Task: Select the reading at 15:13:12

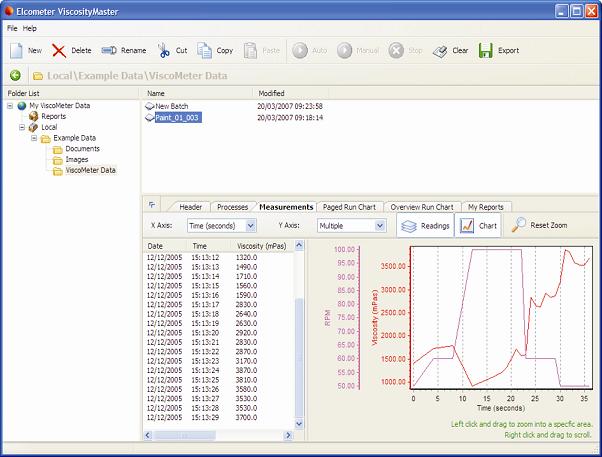Action: [x=202, y=257]
